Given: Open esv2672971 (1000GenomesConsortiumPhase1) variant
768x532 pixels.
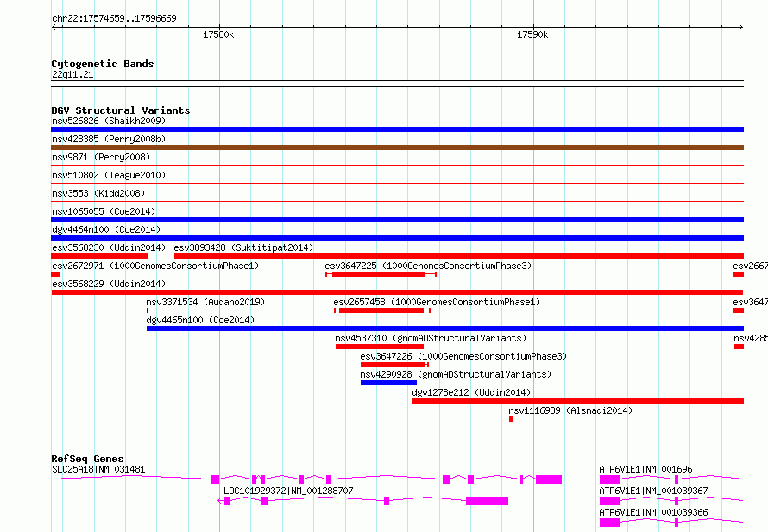Looking at the screenshot, I should 155,266.
